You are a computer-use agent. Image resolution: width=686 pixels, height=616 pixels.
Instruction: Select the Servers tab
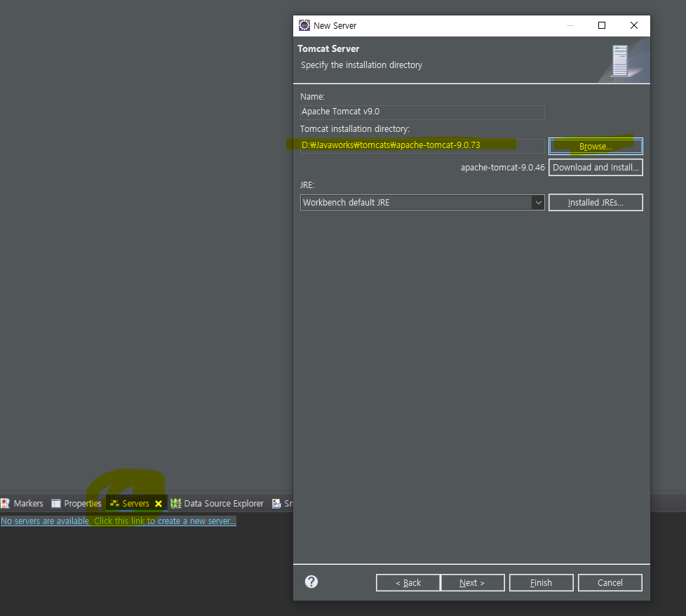point(135,504)
